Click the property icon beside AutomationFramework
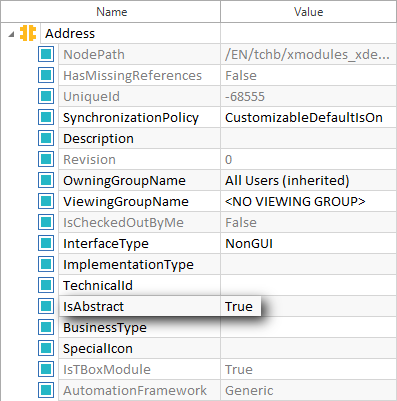 point(46,390)
